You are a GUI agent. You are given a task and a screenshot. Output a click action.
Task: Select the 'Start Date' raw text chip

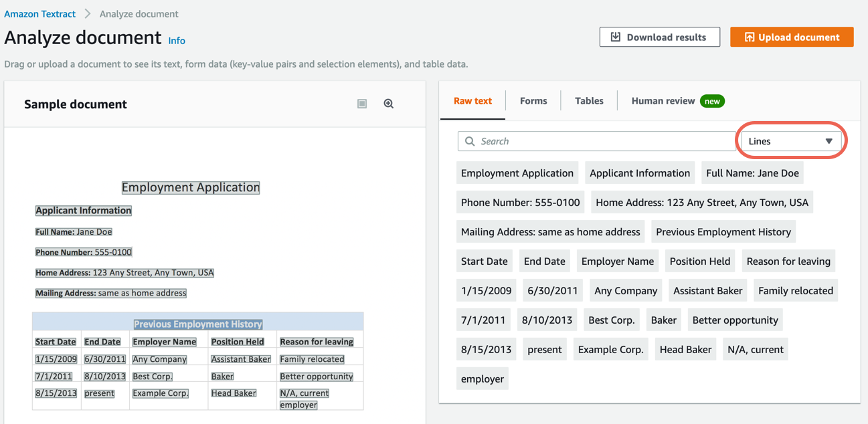(x=485, y=261)
